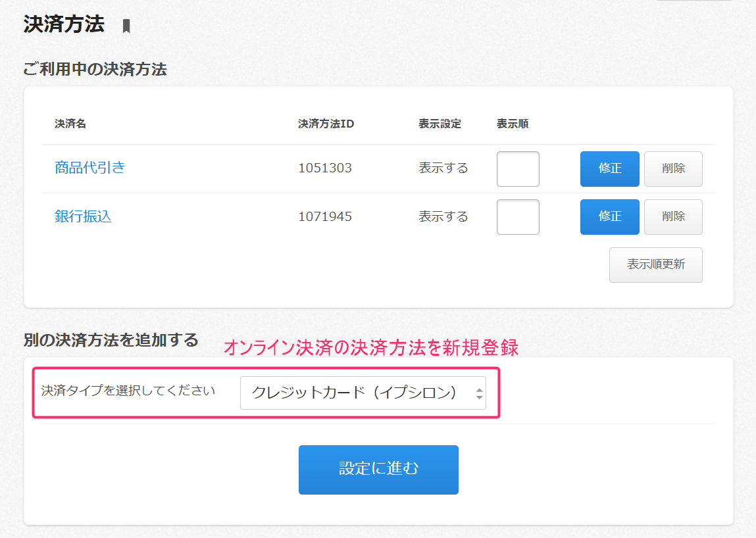Click the 表示設定 column header
This screenshot has width=756, height=538.
coord(440,124)
